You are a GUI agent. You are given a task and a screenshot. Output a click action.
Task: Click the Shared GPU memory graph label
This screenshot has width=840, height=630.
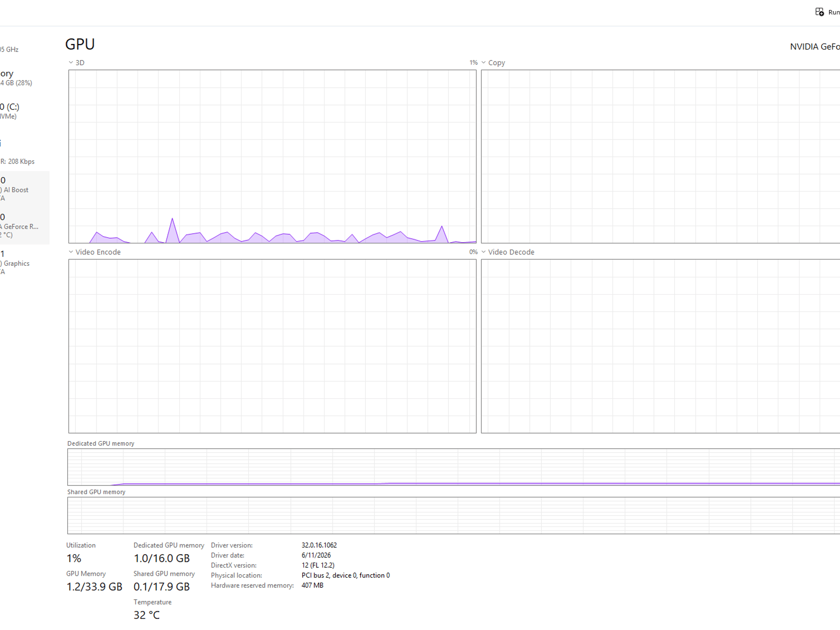[96, 492]
